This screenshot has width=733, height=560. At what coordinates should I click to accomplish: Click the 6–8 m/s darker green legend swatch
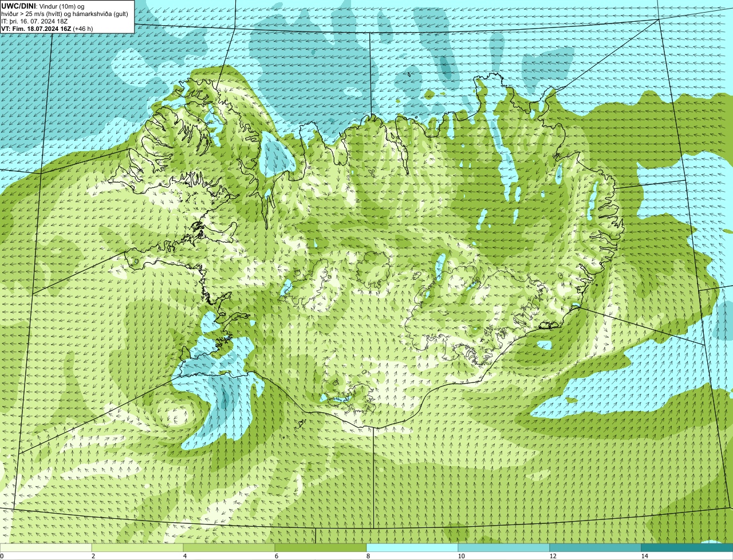(321, 547)
